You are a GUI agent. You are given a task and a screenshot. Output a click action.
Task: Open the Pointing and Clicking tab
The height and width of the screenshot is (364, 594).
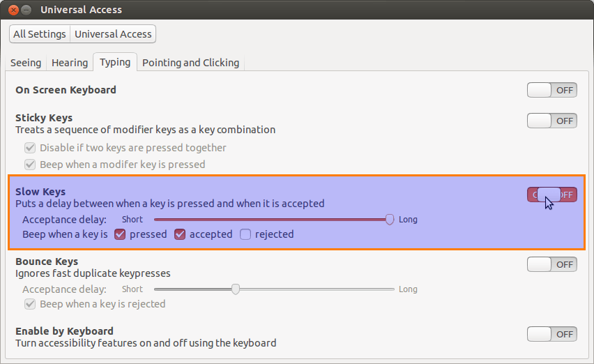coord(190,63)
